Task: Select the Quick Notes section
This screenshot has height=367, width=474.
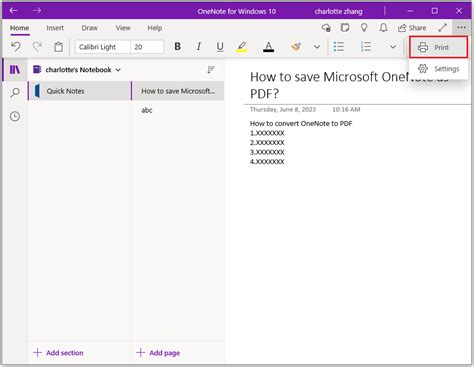Action: (80, 91)
